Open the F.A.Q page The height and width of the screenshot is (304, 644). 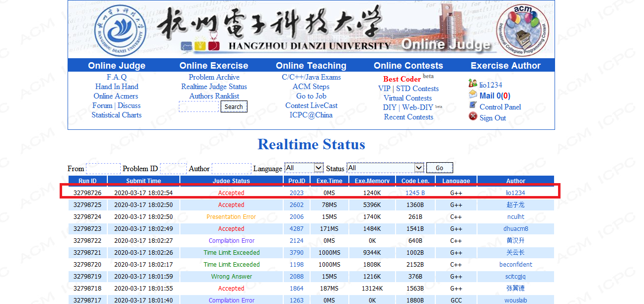116,77
